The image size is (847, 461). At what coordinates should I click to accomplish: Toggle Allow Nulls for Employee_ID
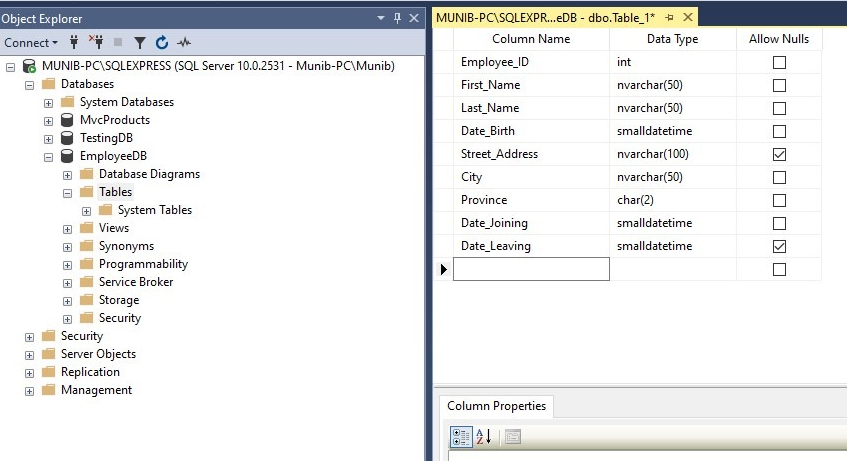point(779,63)
